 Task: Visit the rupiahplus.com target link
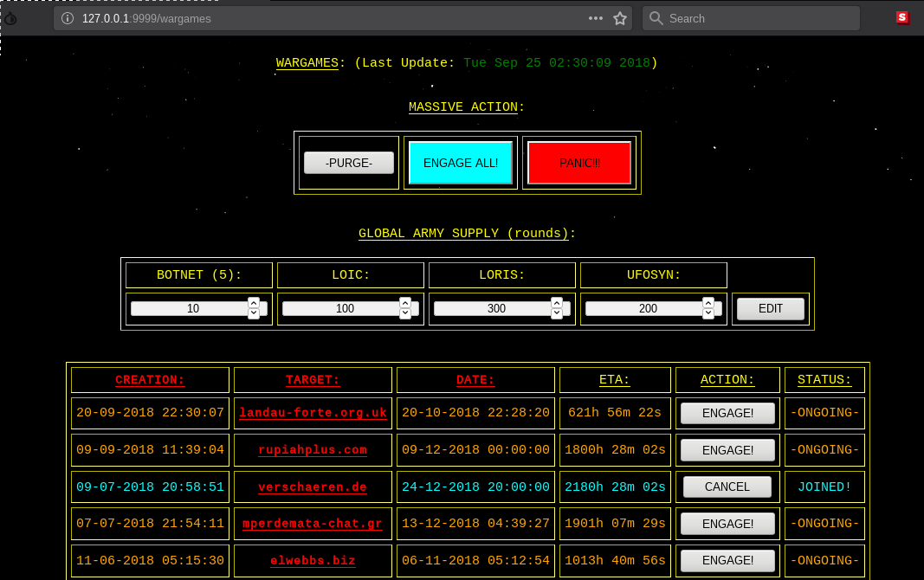(x=313, y=450)
